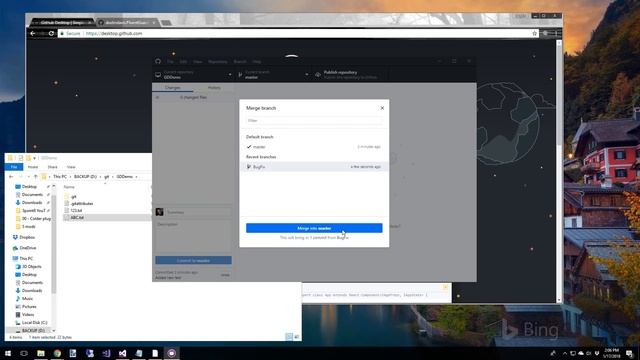Click BACKUP (D:) in the Explorer breadcrumb
Screen dimensions: 640x360
pos(85,177)
